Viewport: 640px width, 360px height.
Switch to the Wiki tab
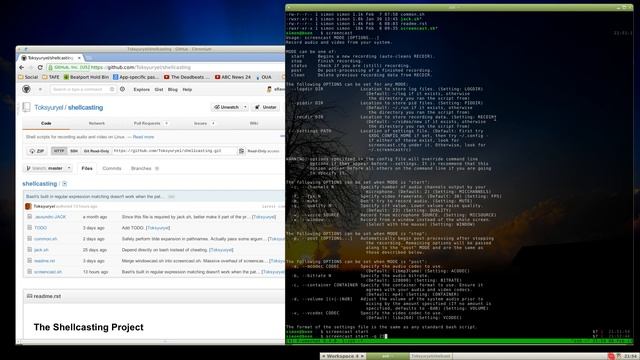(254, 123)
